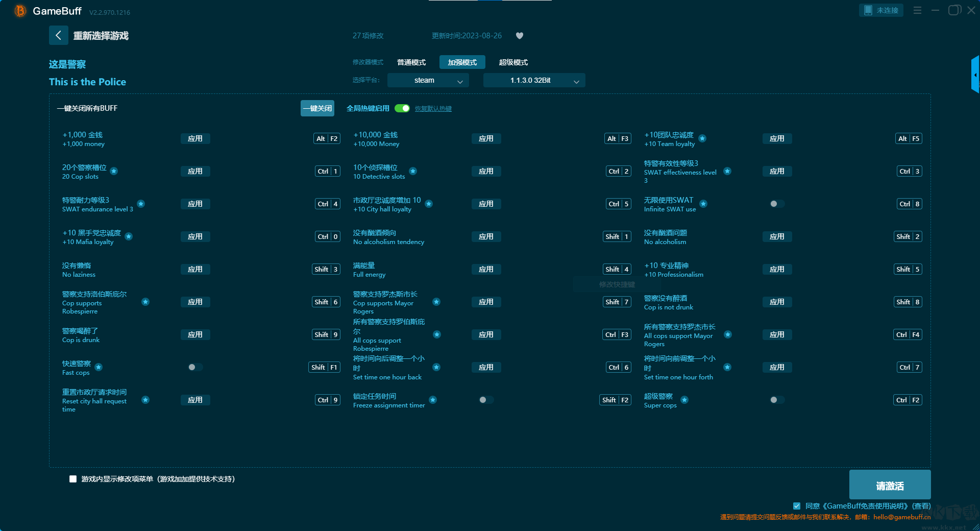Go back using the arrow beside 重新选择游戏
980x531 pixels.
pyautogui.click(x=58, y=35)
